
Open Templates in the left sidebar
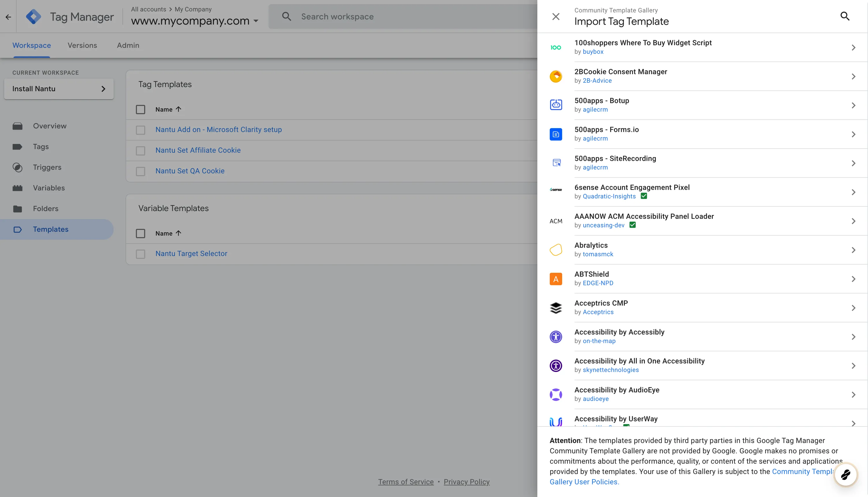tap(57, 229)
